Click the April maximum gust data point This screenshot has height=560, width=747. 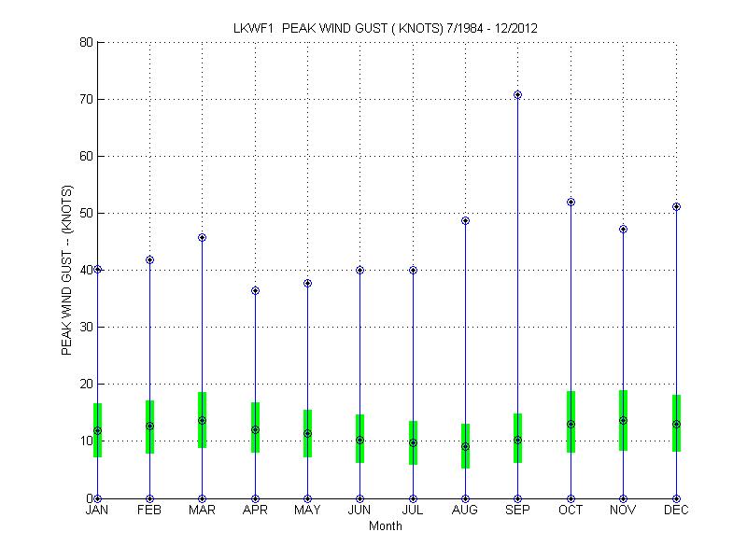(x=255, y=290)
